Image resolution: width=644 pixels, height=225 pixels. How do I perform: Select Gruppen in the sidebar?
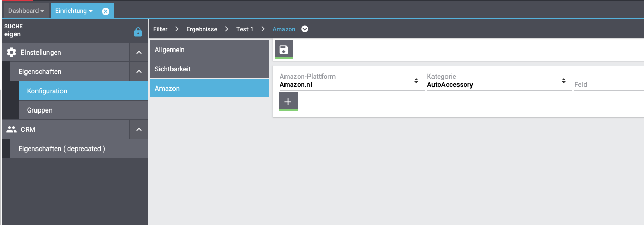click(83, 110)
